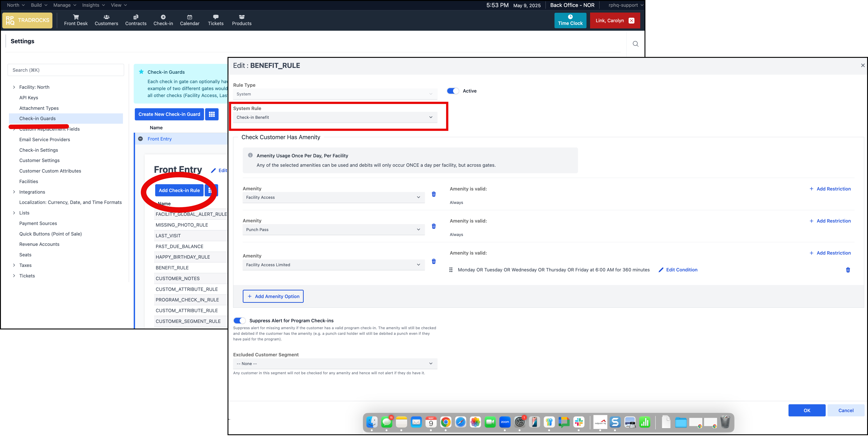
Task: Toggle the Active switch
Action: click(x=453, y=91)
